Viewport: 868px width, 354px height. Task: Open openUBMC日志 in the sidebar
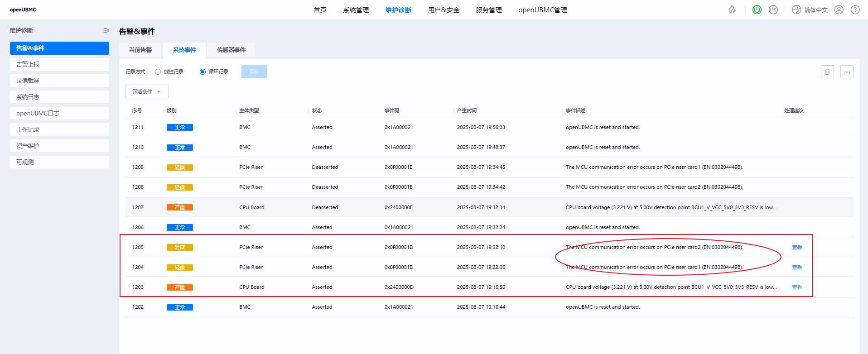pyautogui.click(x=59, y=113)
